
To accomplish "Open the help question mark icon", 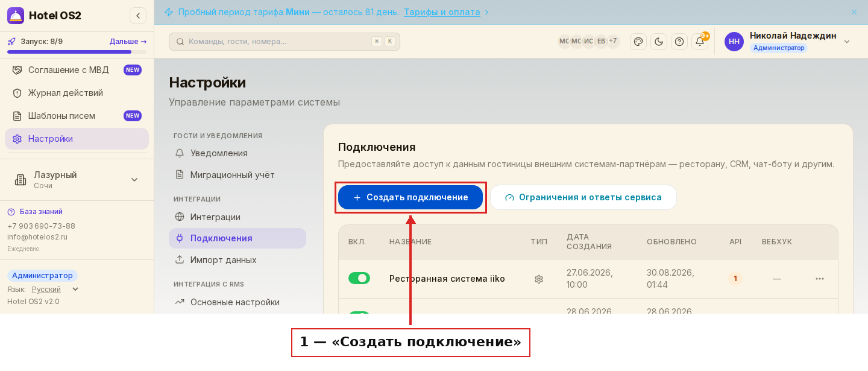I will [679, 42].
